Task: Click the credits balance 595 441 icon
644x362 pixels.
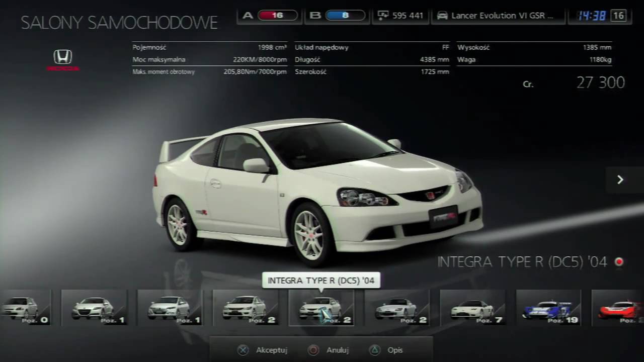Action: click(383, 15)
